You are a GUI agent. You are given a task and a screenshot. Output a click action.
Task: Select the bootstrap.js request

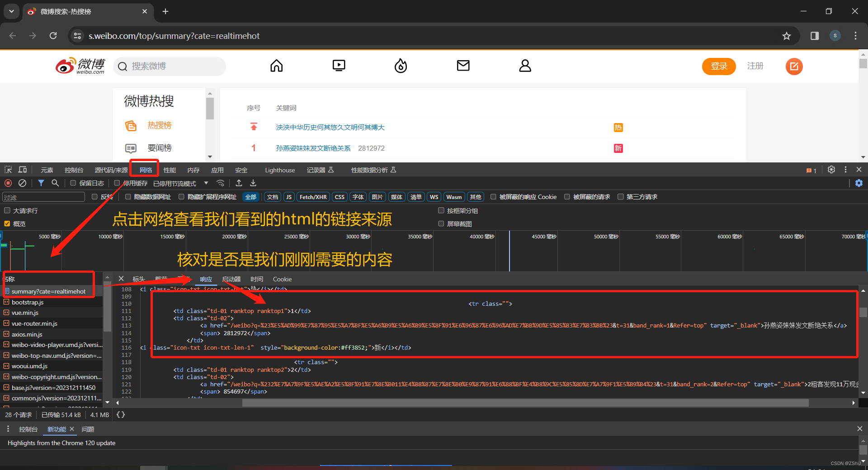click(x=28, y=302)
